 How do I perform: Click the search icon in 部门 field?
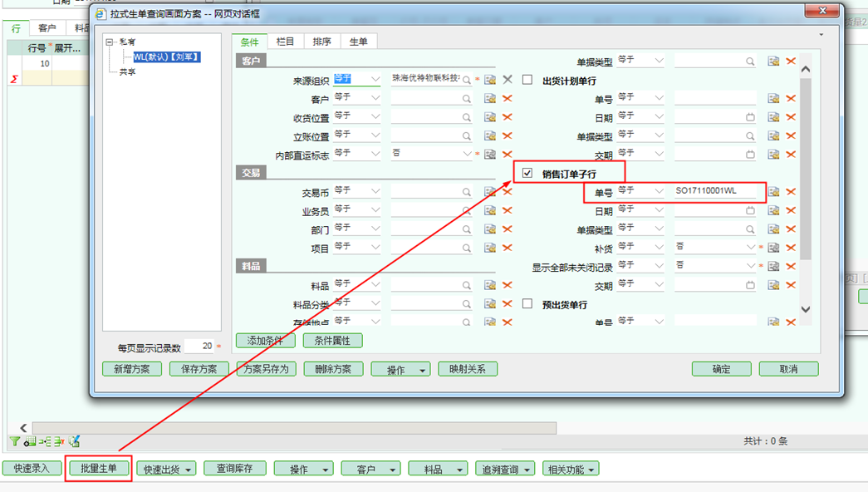pyautogui.click(x=467, y=229)
